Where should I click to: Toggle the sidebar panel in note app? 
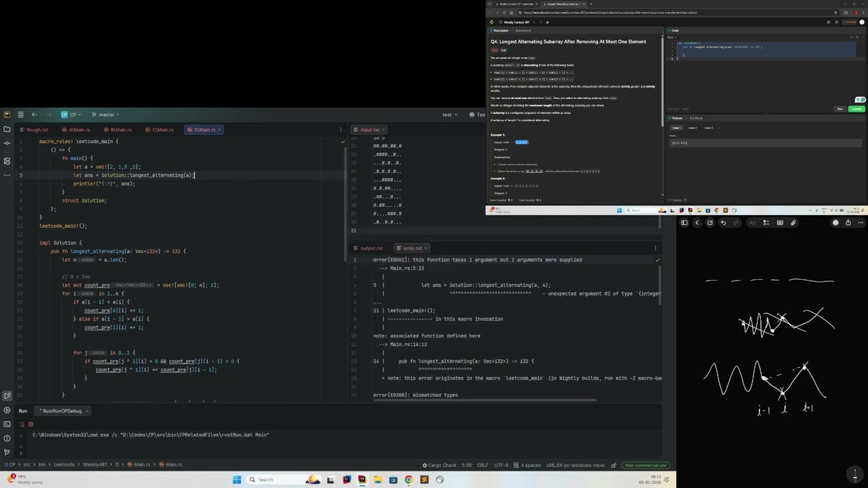pyautogui.click(x=684, y=223)
